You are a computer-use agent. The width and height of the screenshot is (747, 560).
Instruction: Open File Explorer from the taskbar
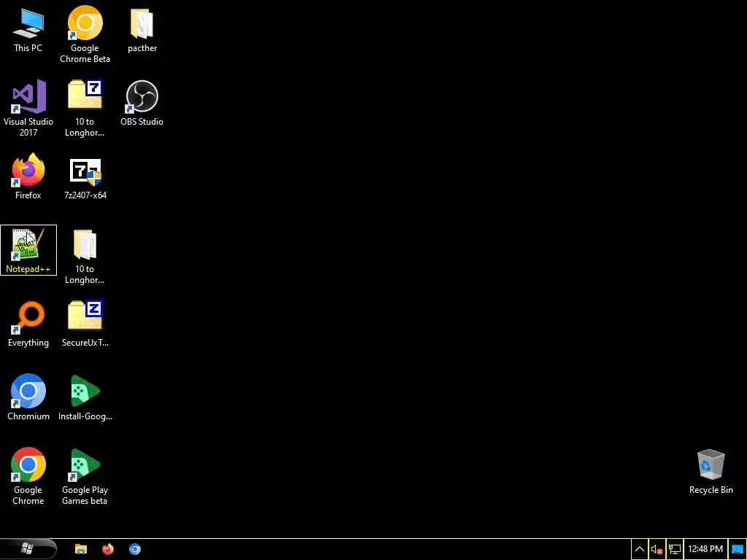tap(81, 549)
